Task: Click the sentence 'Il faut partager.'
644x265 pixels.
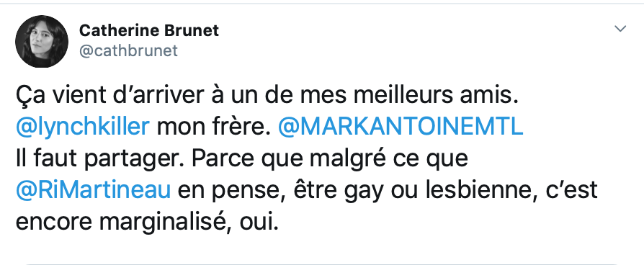Action: [x=100, y=158]
